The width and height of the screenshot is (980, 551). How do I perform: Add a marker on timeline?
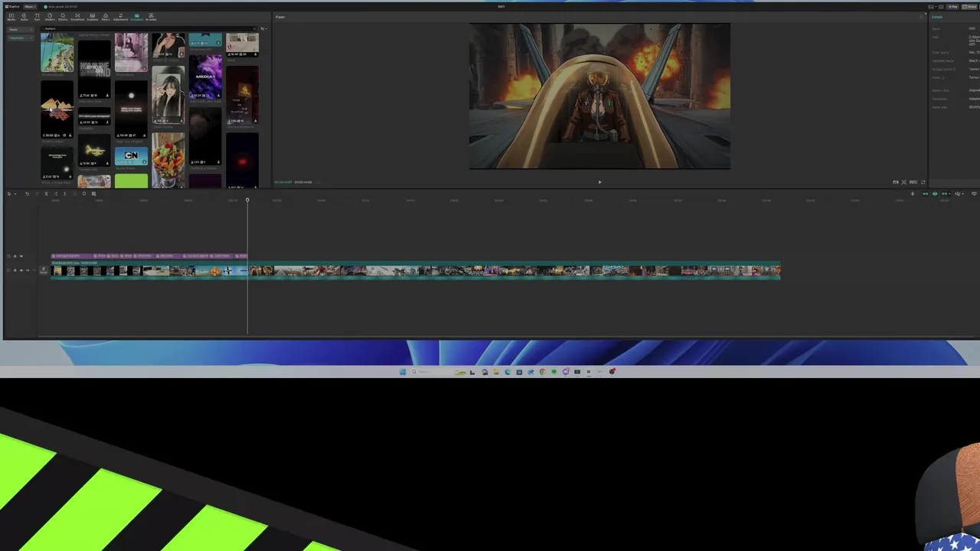pos(84,194)
